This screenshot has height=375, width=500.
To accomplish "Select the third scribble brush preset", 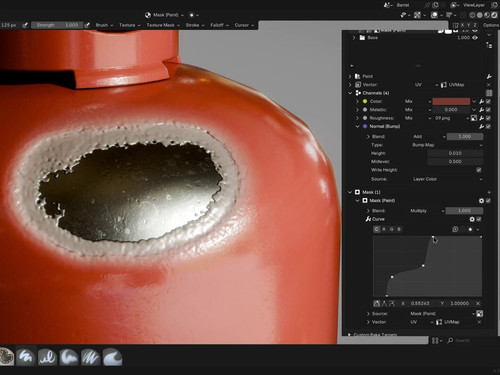I will pyautogui.click(x=47, y=357).
